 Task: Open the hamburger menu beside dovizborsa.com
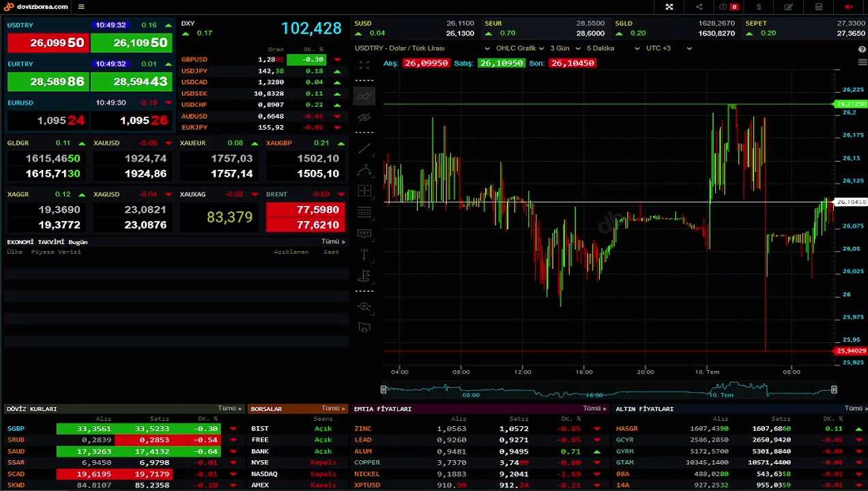click(x=81, y=7)
